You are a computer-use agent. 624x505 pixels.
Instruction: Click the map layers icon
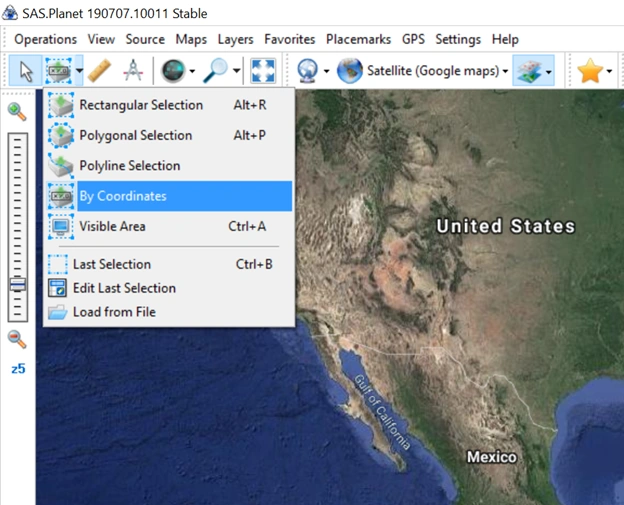[x=528, y=71]
